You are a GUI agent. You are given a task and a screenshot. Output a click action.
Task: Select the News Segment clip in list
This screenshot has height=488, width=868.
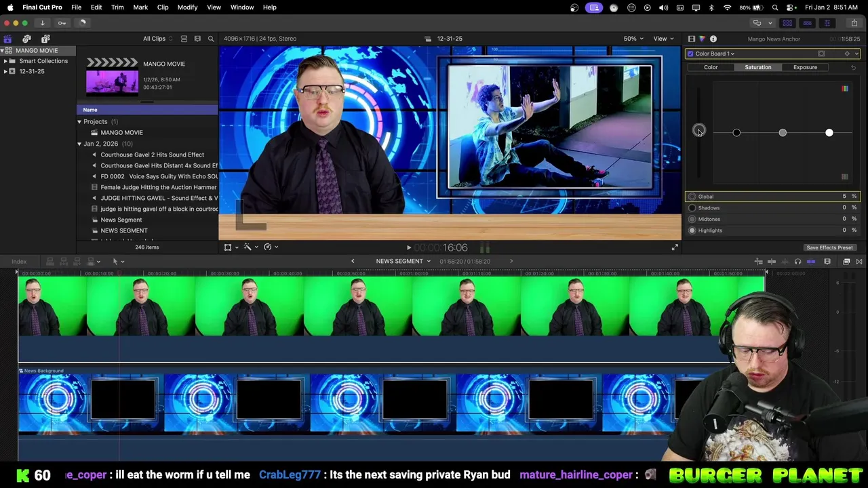147,220
